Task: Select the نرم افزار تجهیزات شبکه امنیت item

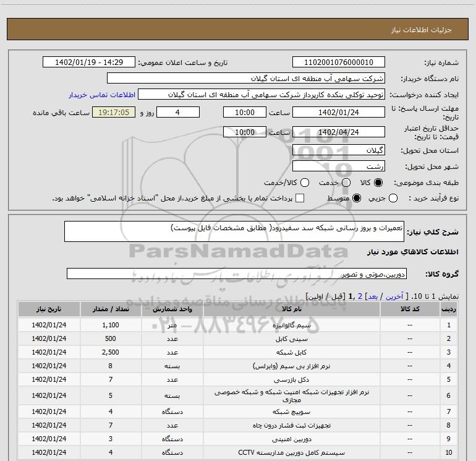Action: point(237,395)
